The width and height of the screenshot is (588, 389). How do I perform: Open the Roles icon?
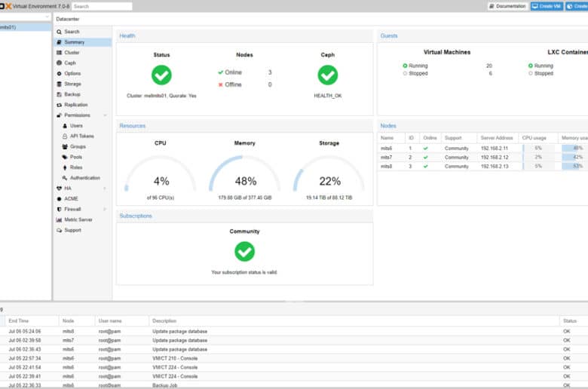click(x=65, y=167)
